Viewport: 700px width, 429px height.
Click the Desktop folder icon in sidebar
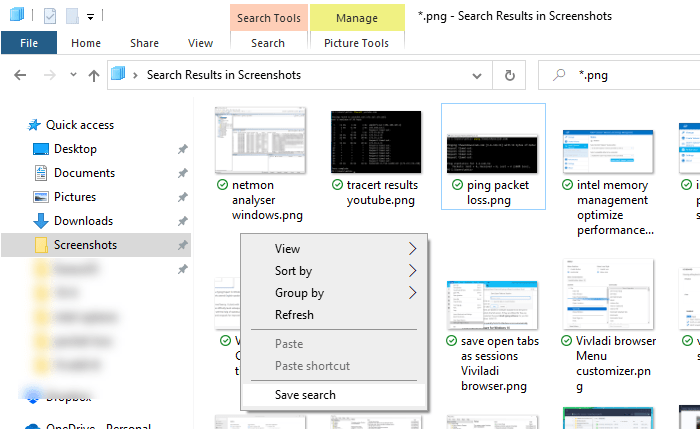click(x=41, y=149)
